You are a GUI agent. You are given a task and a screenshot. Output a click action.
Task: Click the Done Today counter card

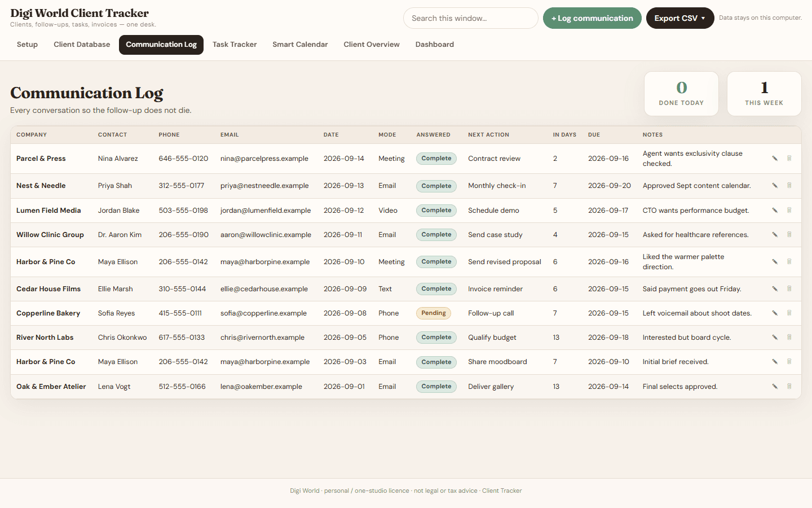coord(681,94)
